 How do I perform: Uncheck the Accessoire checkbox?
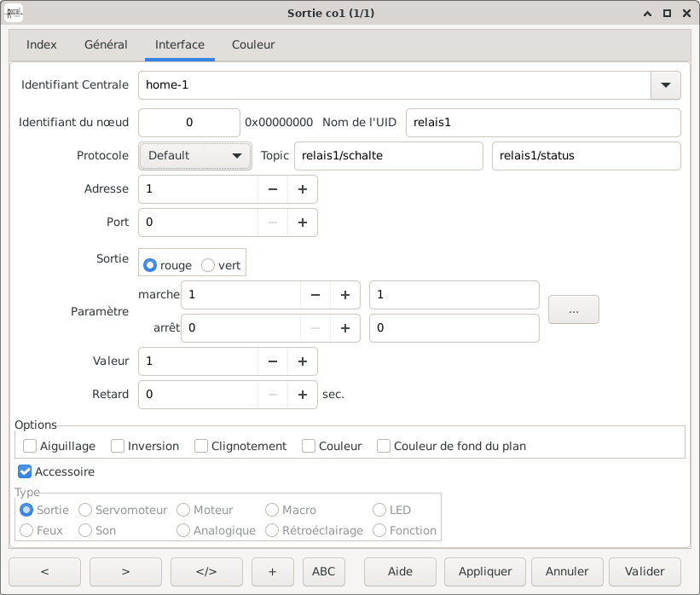coord(25,471)
